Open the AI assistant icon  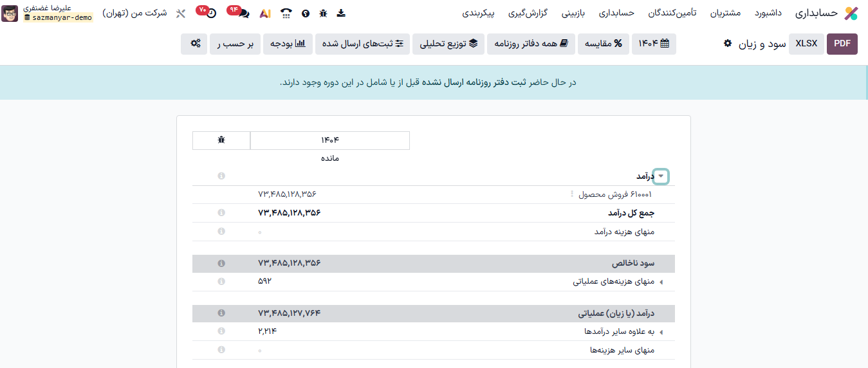click(265, 13)
